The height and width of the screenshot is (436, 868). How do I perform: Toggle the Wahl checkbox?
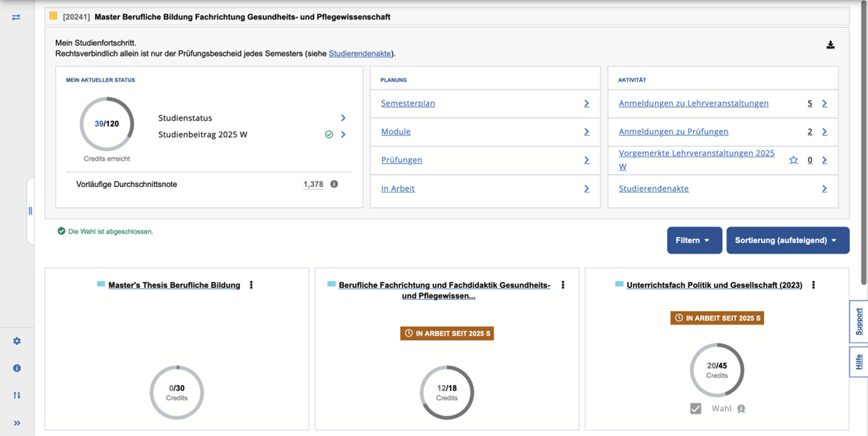pos(695,408)
